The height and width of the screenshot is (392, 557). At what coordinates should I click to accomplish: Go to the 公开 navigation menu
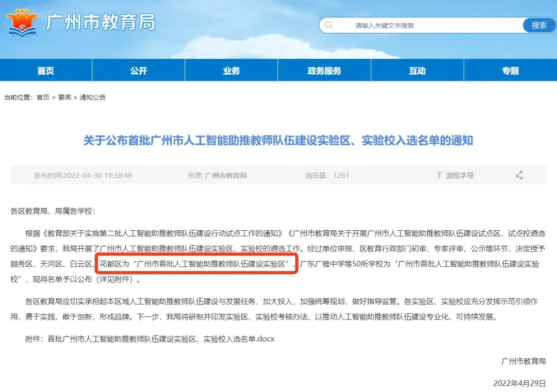[138, 71]
